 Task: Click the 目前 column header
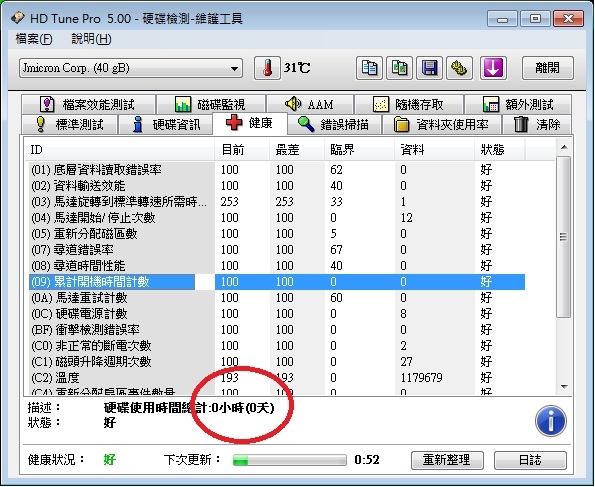pyautogui.click(x=242, y=150)
